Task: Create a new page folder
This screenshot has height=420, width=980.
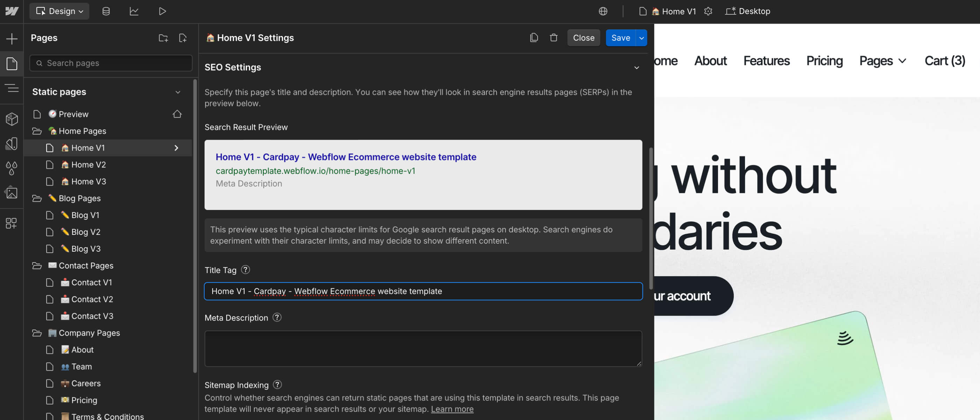Action: pyautogui.click(x=163, y=38)
